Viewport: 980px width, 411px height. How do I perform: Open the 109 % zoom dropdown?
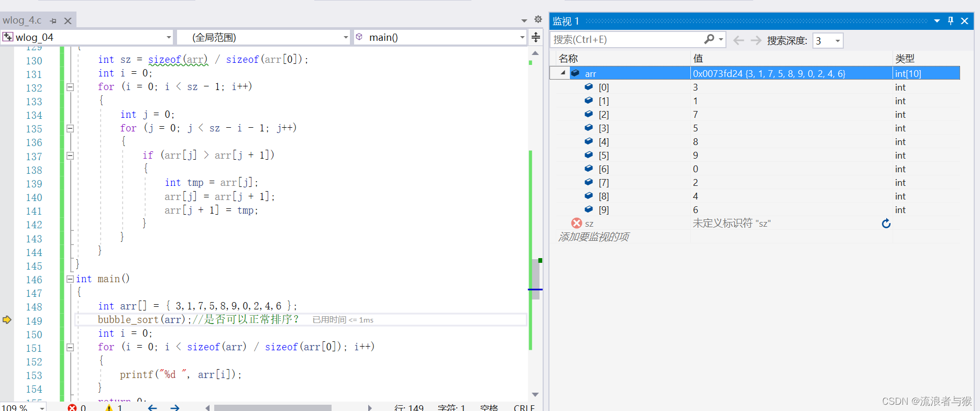(x=42, y=408)
